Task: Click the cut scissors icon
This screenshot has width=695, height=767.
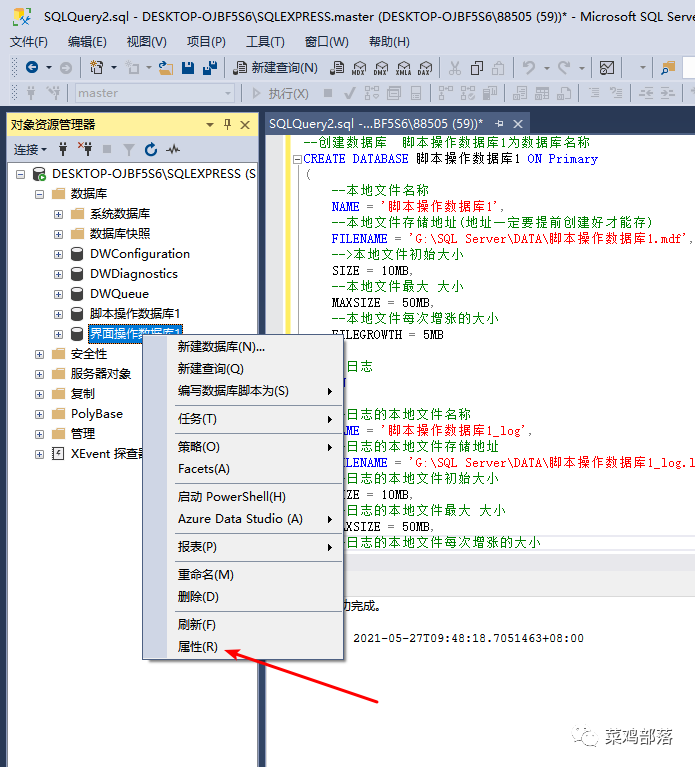Action: (x=455, y=68)
